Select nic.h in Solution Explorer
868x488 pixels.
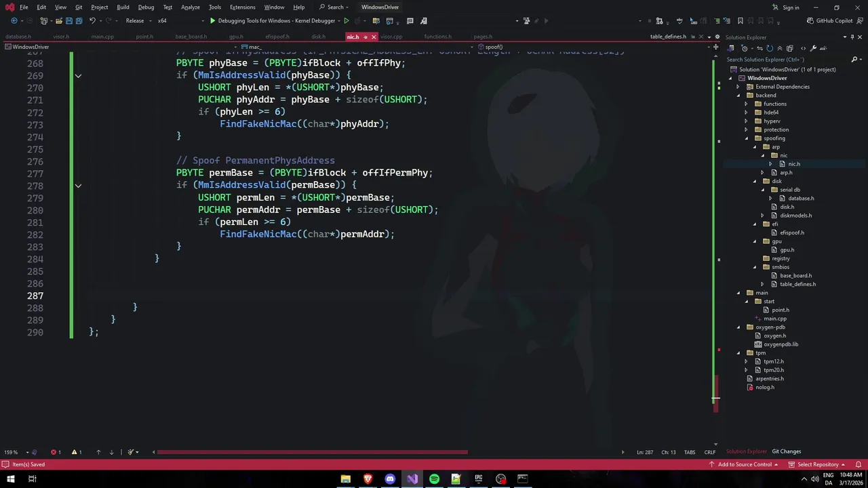point(794,164)
